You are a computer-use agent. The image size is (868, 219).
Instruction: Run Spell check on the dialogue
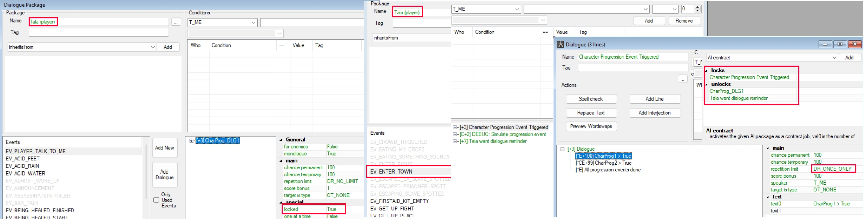click(591, 99)
